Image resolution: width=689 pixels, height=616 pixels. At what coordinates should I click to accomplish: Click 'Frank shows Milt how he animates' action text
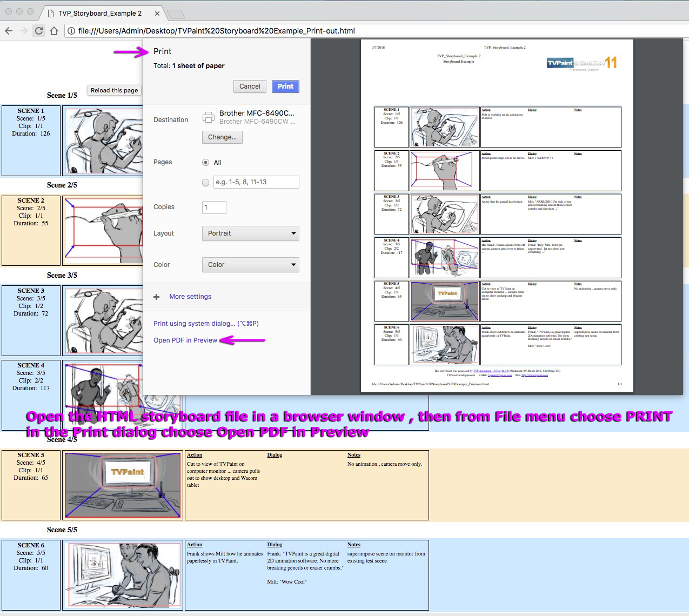coord(225,557)
